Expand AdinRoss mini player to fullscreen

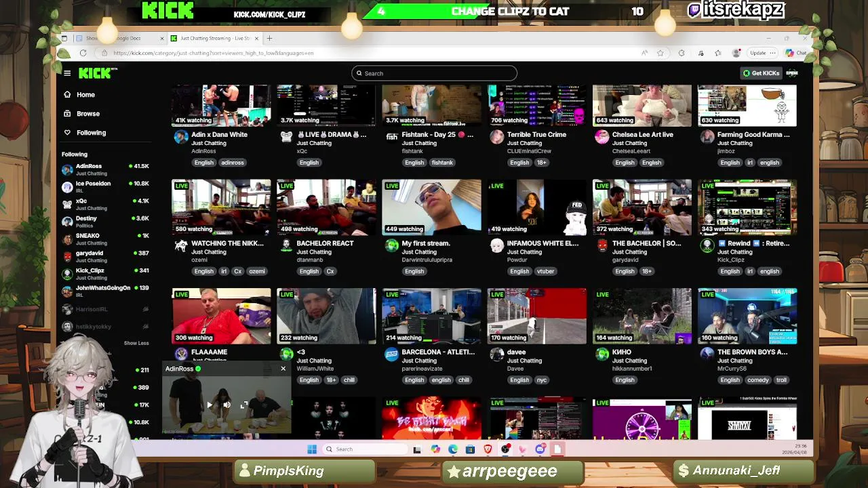click(245, 405)
